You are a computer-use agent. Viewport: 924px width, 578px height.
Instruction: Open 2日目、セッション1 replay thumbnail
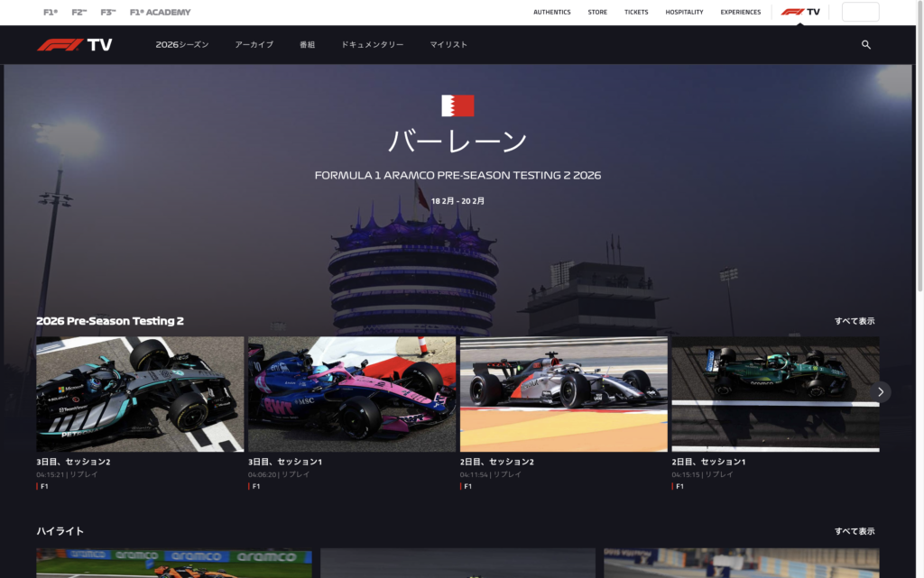[x=775, y=394]
